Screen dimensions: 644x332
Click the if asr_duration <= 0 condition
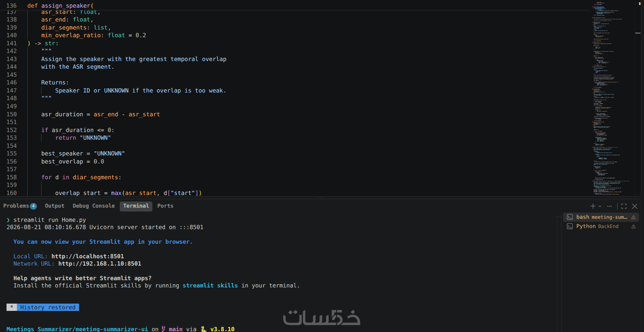point(78,130)
